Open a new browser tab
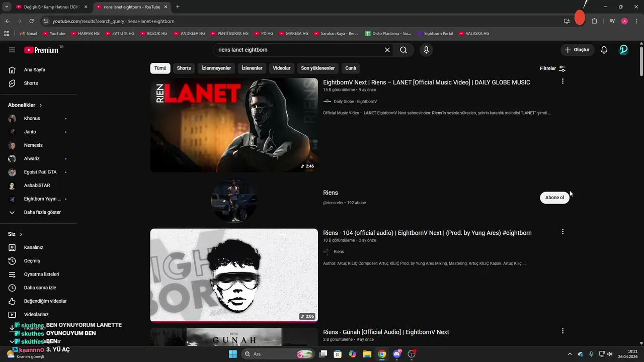This screenshot has width=644, height=362. click(x=178, y=7)
